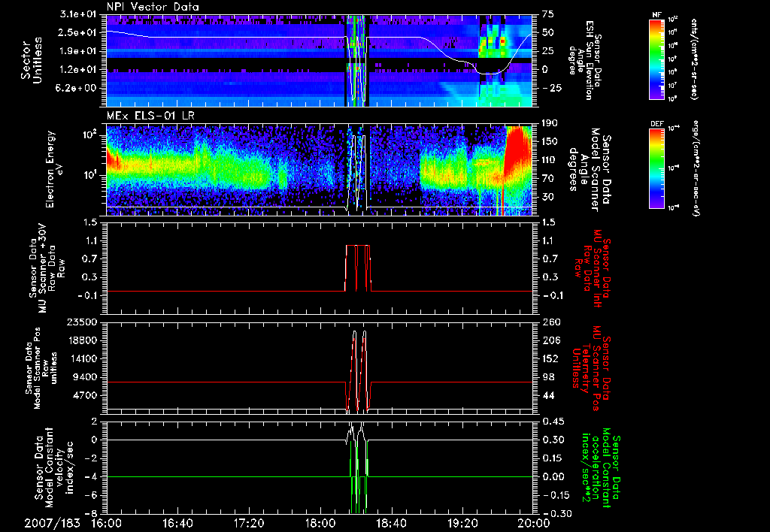The height and width of the screenshot is (532, 770).
Task: Click the 16:40 time axis label
Action: click(x=177, y=523)
